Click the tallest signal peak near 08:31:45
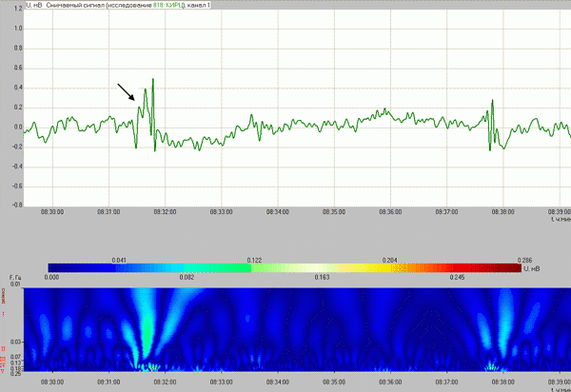Image resolution: width=571 pixels, height=392 pixels. [153, 79]
